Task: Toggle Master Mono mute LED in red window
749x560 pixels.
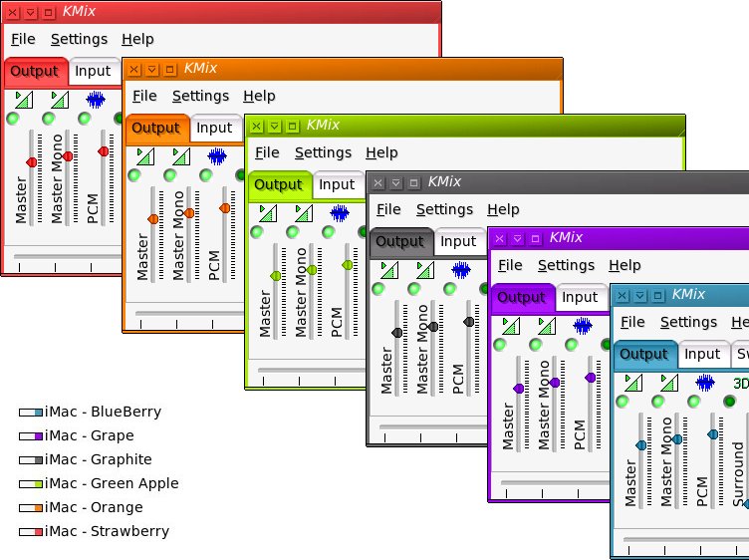Action: tap(49, 118)
